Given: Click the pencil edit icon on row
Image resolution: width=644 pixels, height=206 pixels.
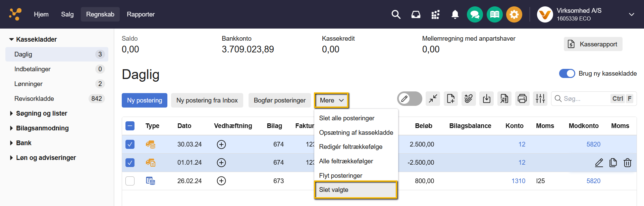Looking at the screenshot, I should 599,163.
